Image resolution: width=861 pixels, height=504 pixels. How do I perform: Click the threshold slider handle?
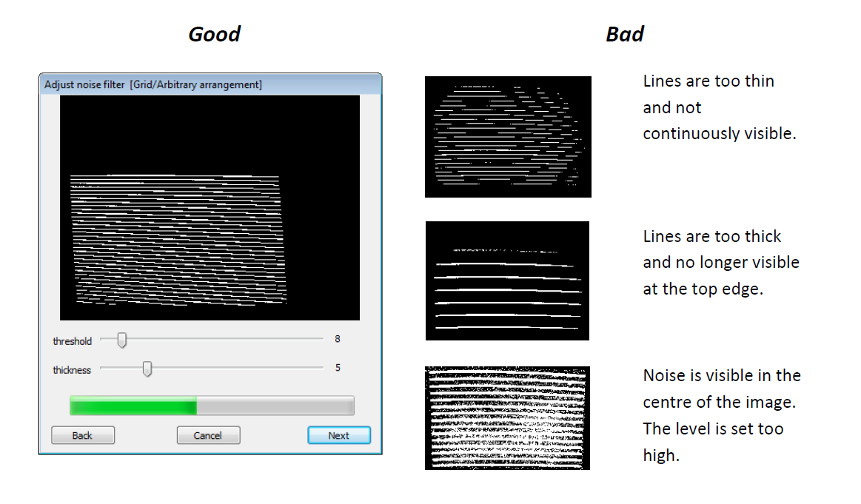pos(122,340)
